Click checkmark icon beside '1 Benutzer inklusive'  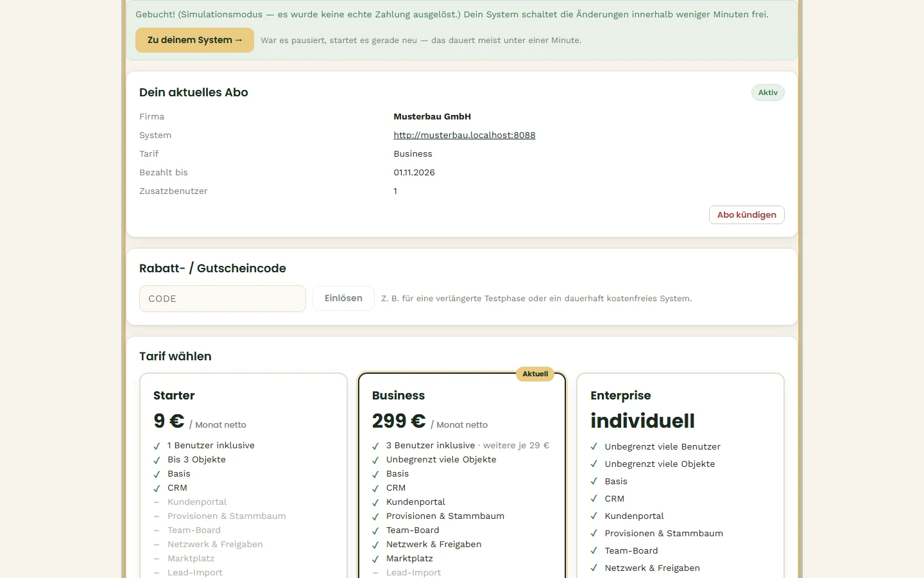point(157,446)
